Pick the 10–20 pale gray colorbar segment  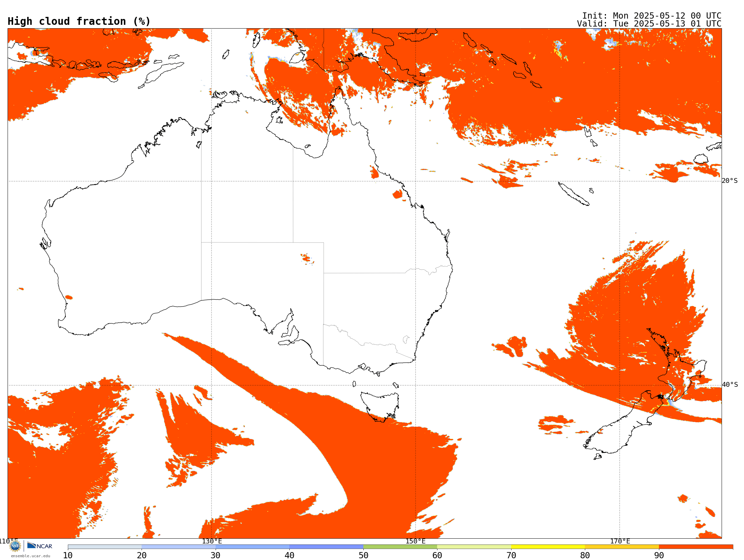coord(105,547)
